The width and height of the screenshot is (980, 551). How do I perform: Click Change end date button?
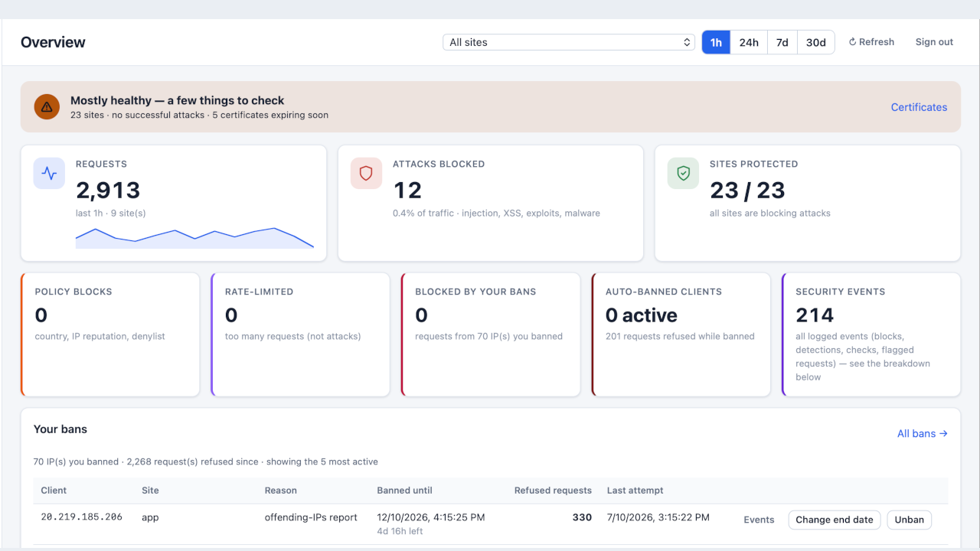(x=835, y=520)
